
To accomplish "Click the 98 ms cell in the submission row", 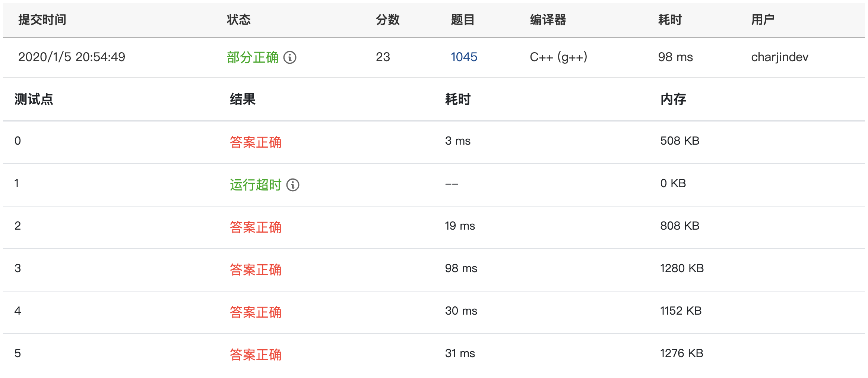I will point(675,57).
